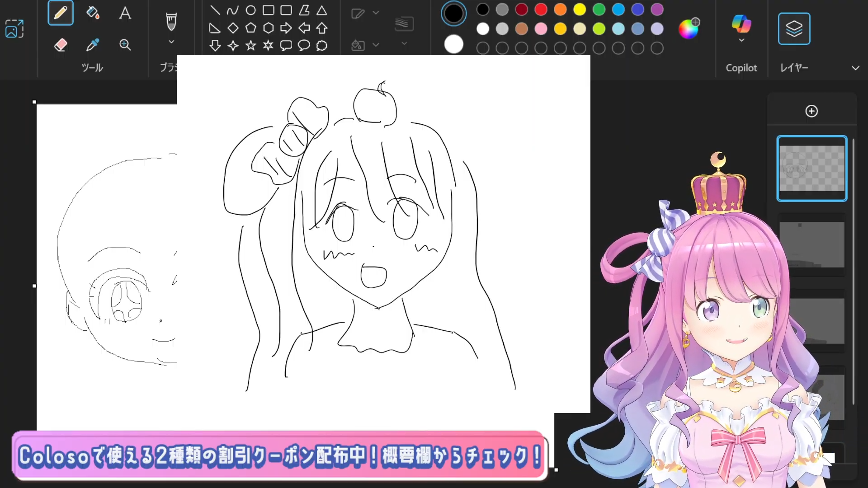The height and width of the screenshot is (488, 868).
Task: Select primary black color circle
Action: (x=453, y=14)
